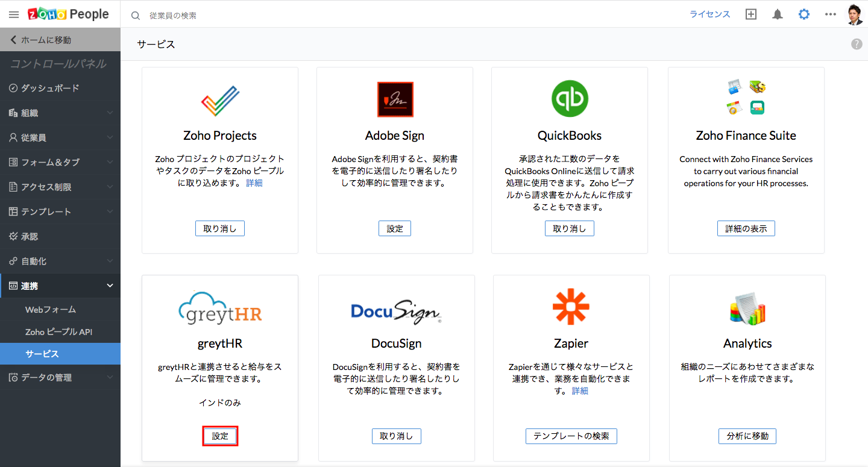Click the テンプレート sidebar icon

tap(13, 212)
